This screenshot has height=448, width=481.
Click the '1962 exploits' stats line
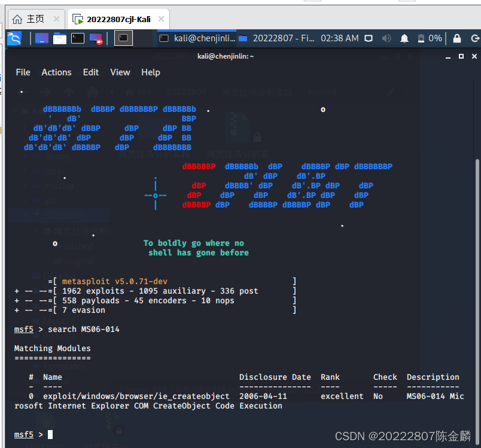pyautogui.click(x=160, y=291)
